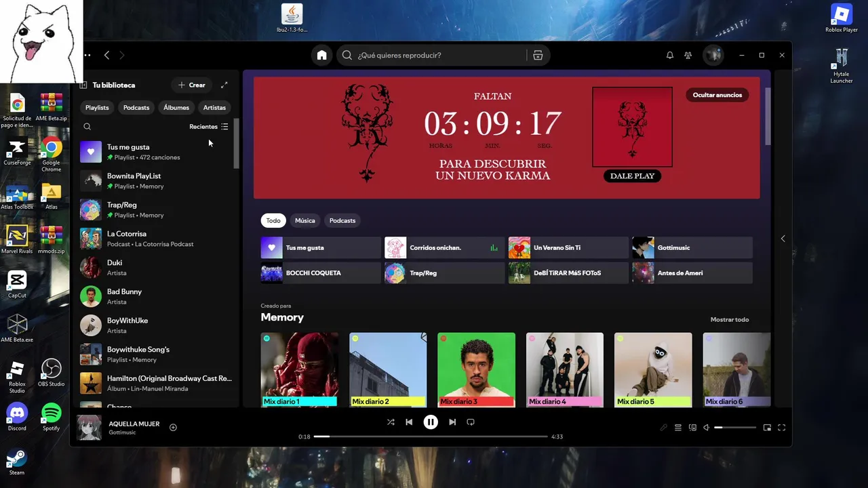Open DeBÍ TiRAR MáS FOToS tile
This screenshot has height=488, width=868.
point(568,272)
